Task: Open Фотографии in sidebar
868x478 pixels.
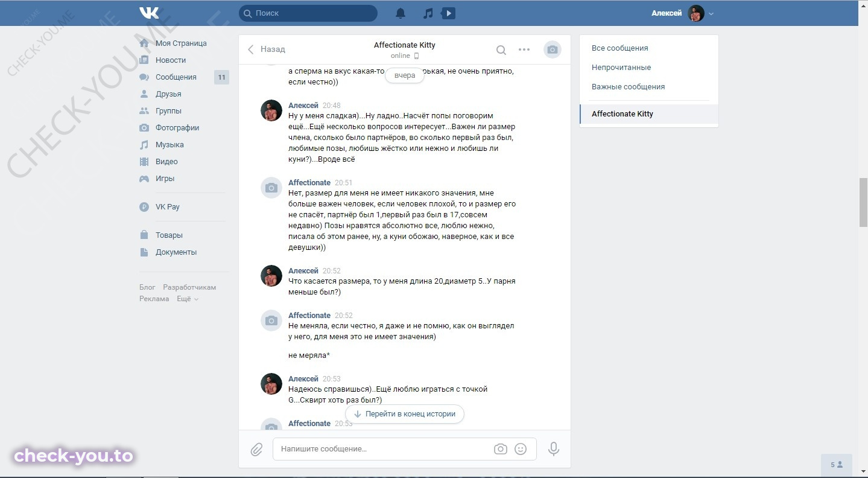Action: point(177,128)
